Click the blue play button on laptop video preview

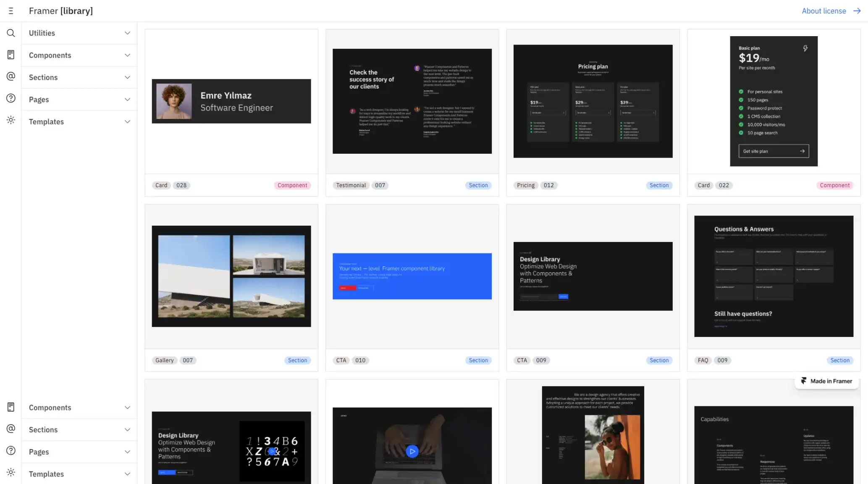(412, 451)
